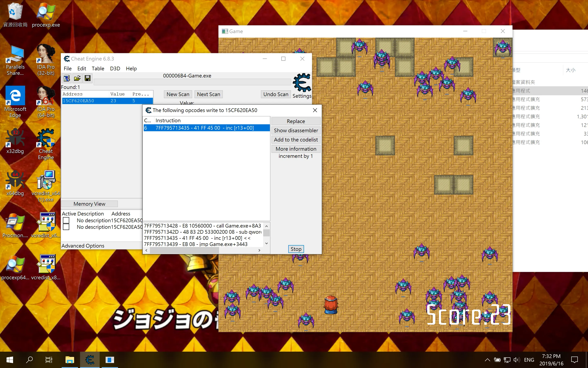Click the New Scan button
The width and height of the screenshot is (588, 368).
coord(178,94)
